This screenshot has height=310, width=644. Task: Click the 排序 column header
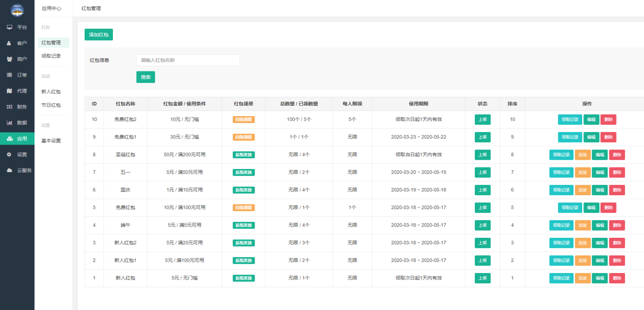click(x=512, y=104)
